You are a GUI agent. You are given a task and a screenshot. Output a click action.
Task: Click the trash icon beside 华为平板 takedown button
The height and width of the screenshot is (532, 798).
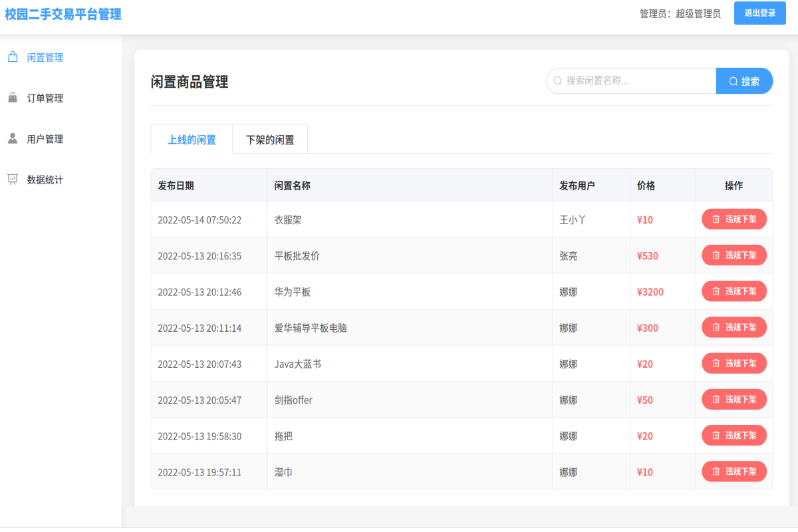point(716,291)
